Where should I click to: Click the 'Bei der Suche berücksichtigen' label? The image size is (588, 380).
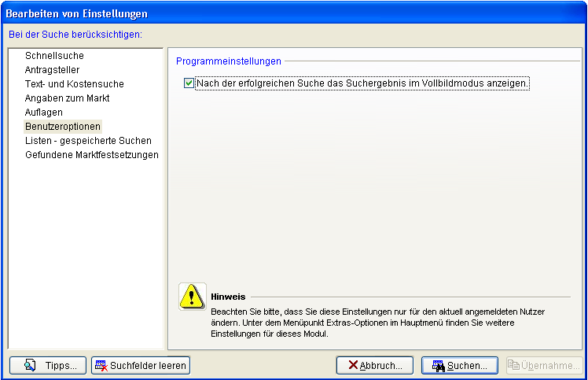coord(75,35)
